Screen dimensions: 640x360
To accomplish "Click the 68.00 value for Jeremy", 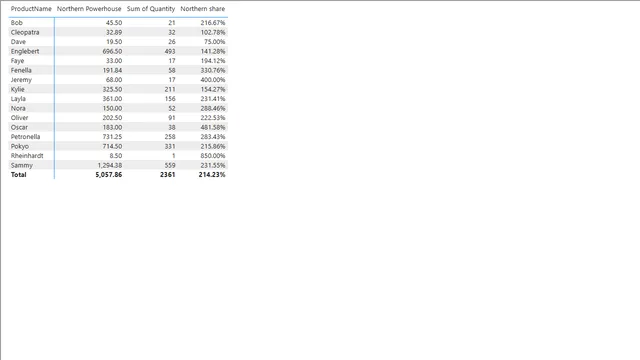I will [x=114, y=80].
